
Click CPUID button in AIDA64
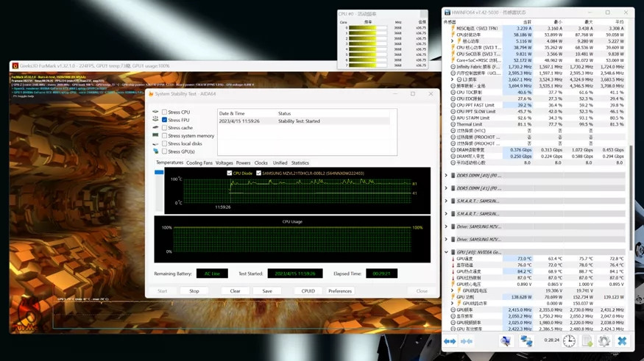click(308, 291)
